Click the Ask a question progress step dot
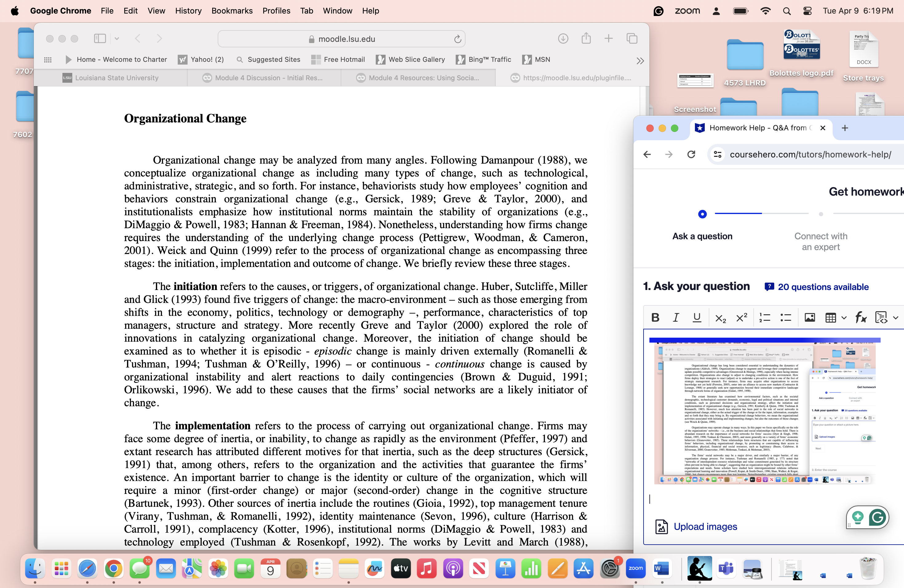 tap(702, 214)
